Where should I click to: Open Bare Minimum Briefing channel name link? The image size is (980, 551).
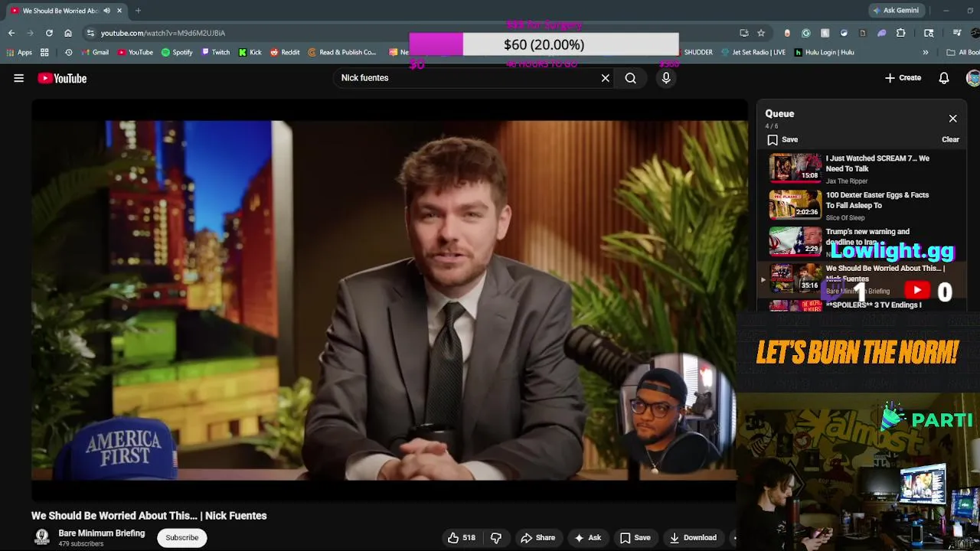[x=102, y=533]
